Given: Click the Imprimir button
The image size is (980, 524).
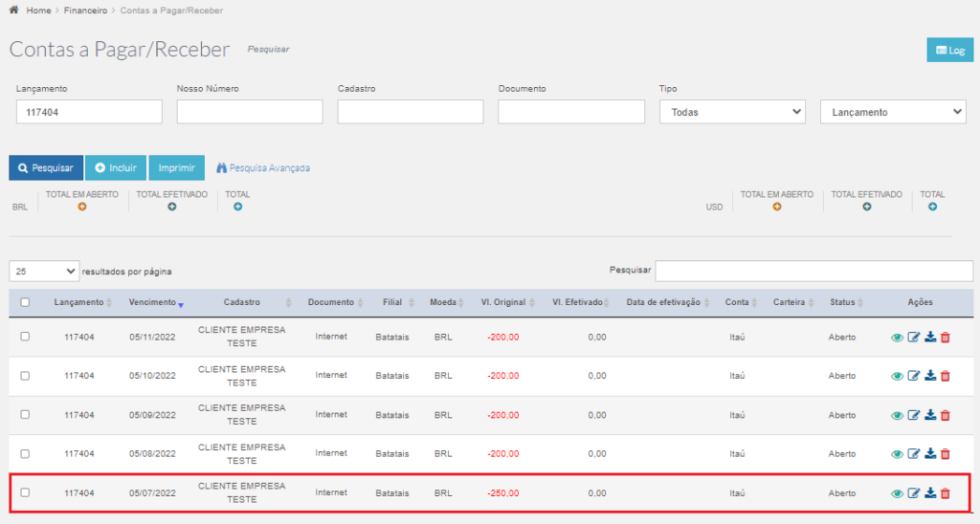Looking at the screenshot, I should 177,168.
